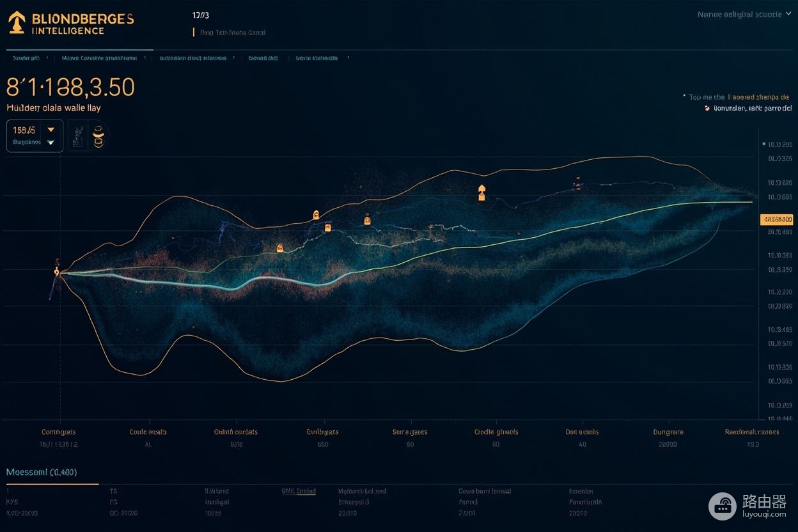Click the lowest orange marker above teal line

(x=279, y=247)
